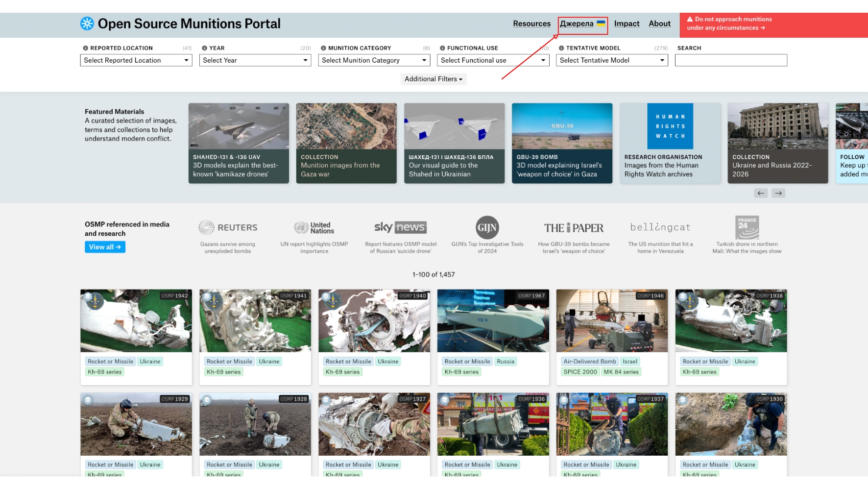Click the View all button
Screen dimensions: 868x488
(105, 247)
